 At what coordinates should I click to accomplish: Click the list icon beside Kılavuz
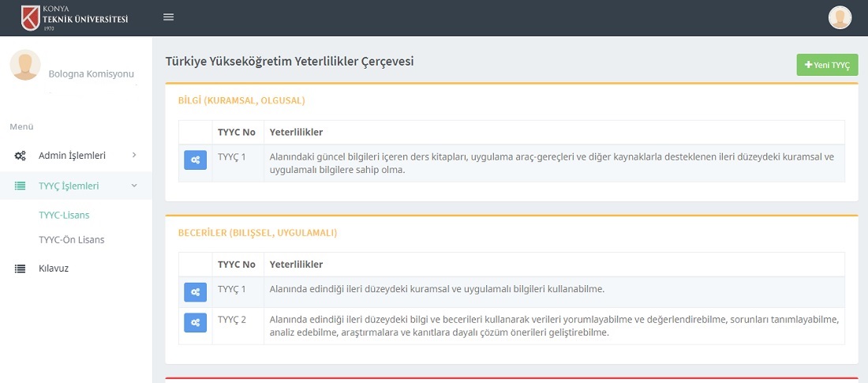(x=21, y=268)
